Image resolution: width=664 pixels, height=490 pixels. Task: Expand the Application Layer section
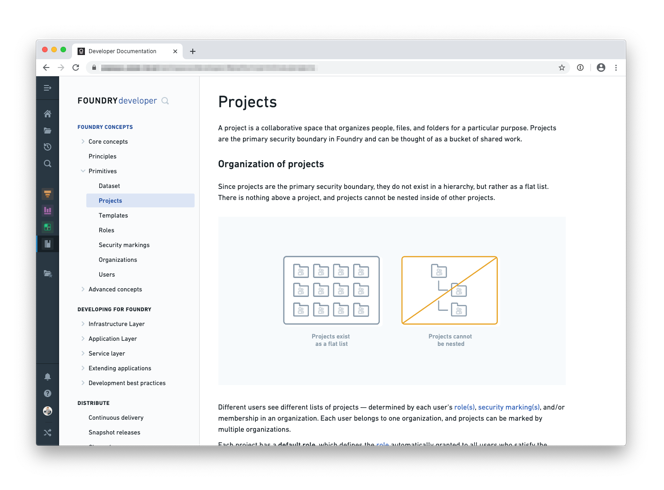(83, 339)
